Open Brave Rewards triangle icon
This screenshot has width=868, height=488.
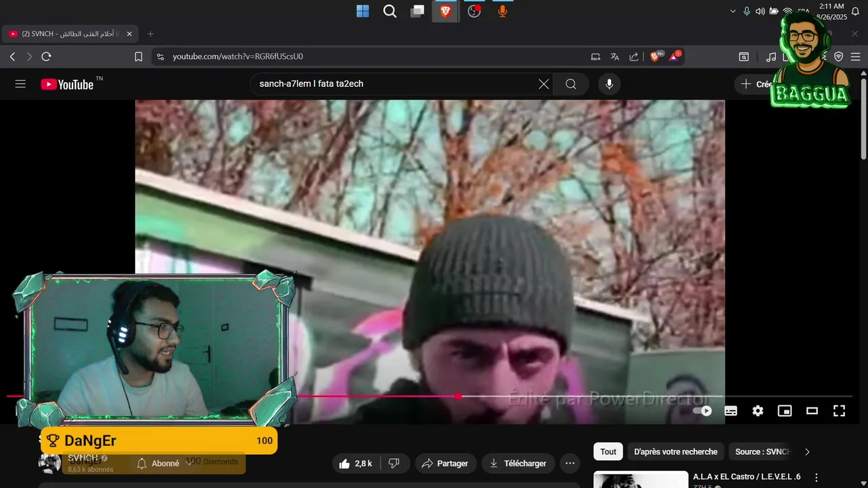(675, 57)
